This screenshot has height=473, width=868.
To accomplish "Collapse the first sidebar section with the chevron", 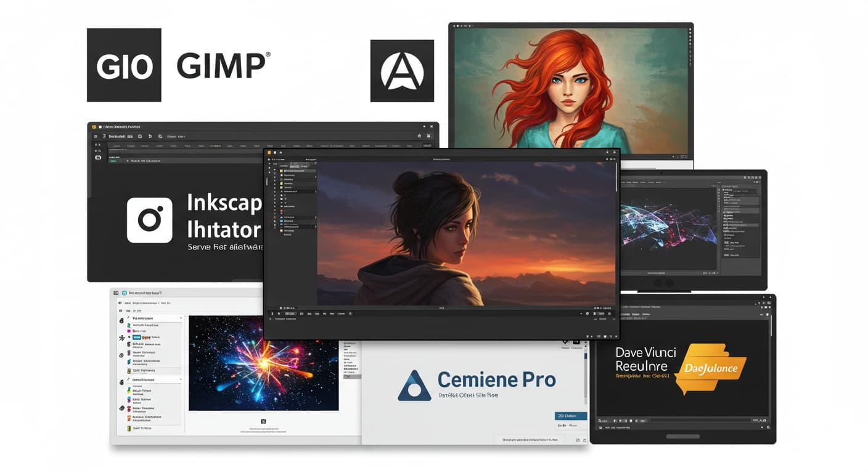I will pos(181,318).
